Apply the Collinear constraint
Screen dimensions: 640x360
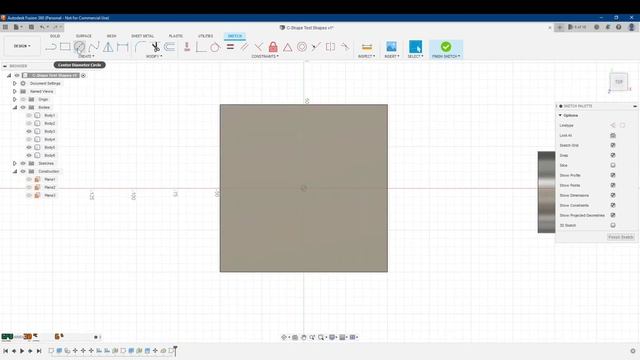(x=316, y=47)
